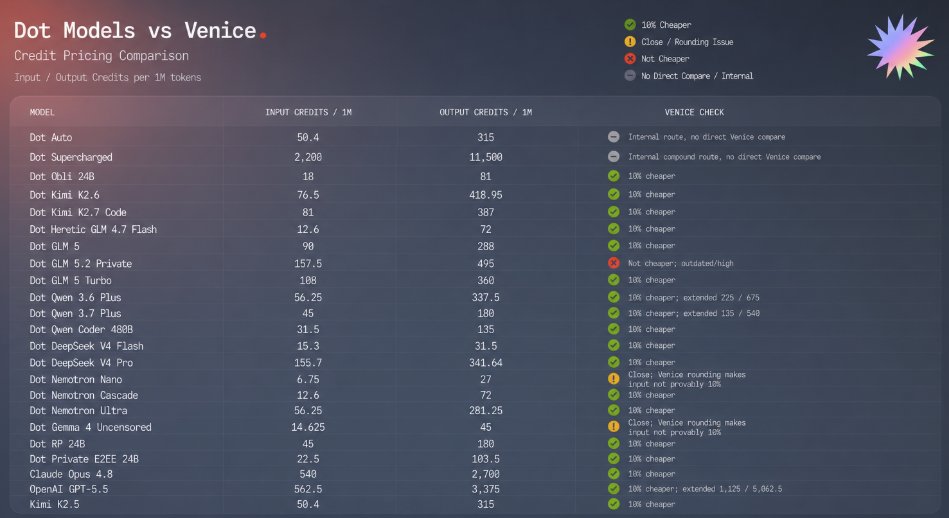
Task: Click the Internal route note for Dot Auto
Action: tap(706, 137)
